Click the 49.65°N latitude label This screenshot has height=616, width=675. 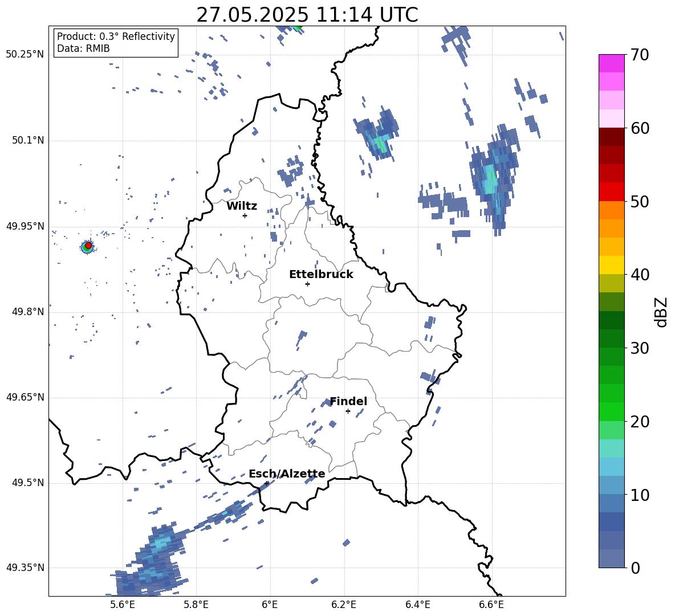coord(25,397)
